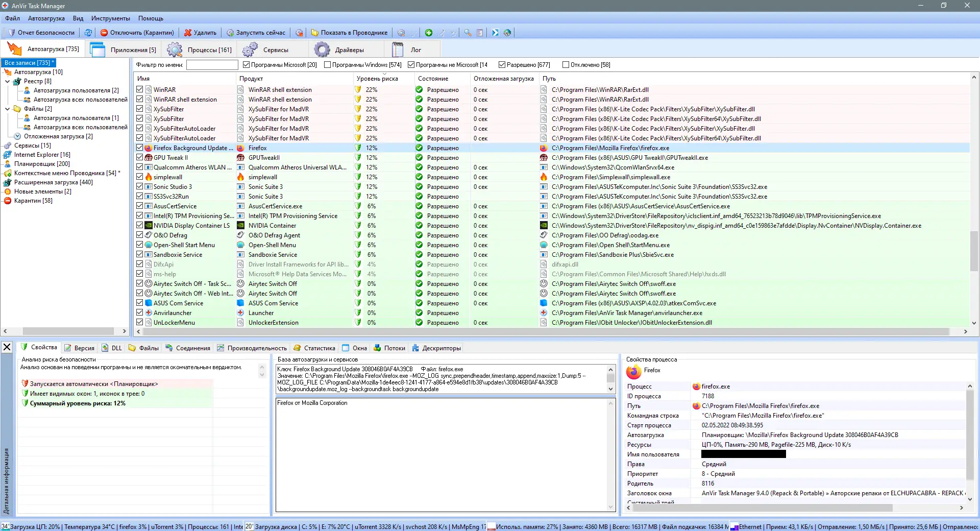Uncheck the 'Sonic Studio 3' row checkbox
Screen dimensions: 980x531
pyautogui.click(x=139, y=187)
